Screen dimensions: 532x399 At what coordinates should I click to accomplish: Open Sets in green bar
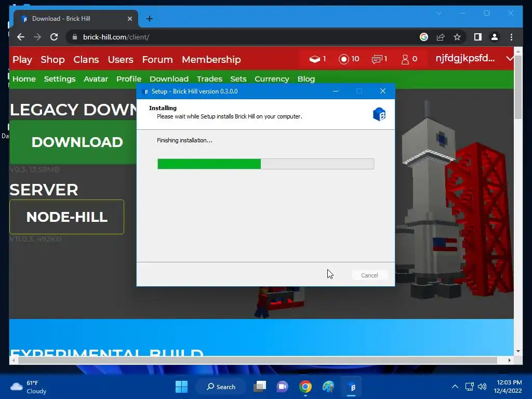[x=238, y=79]
